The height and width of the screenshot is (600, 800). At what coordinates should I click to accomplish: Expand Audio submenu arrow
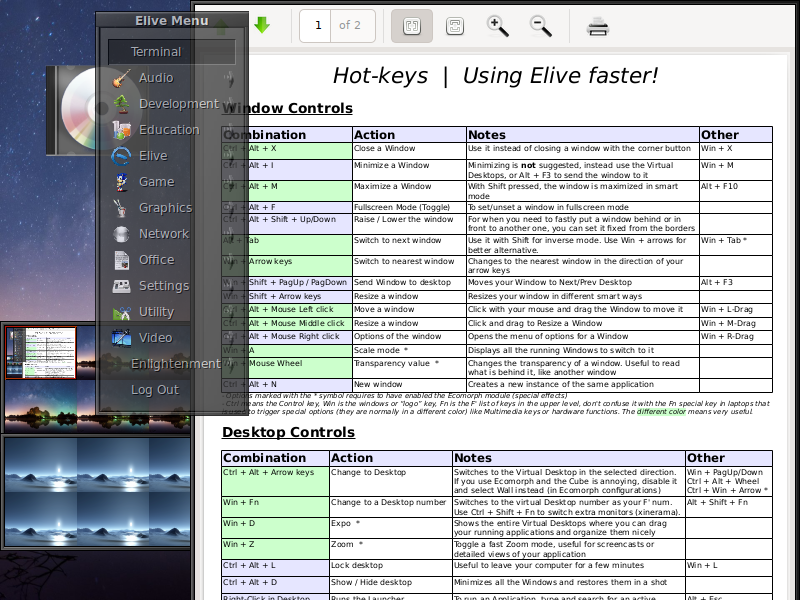(x=229, y=78)
